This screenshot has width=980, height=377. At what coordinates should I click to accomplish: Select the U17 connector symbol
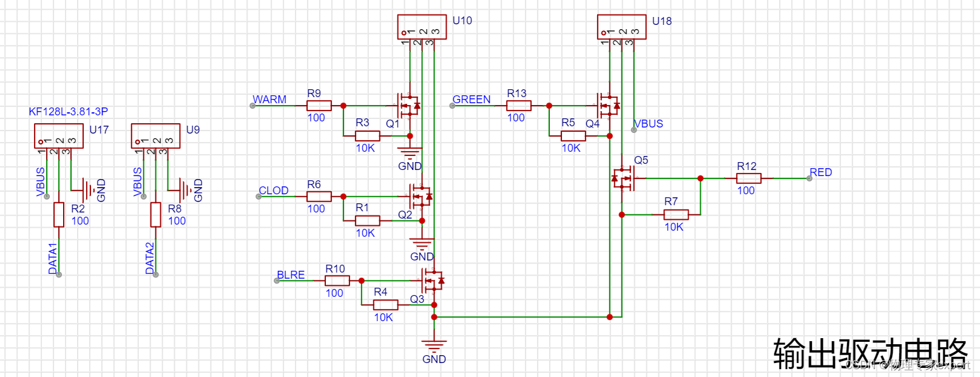(58, 136)
